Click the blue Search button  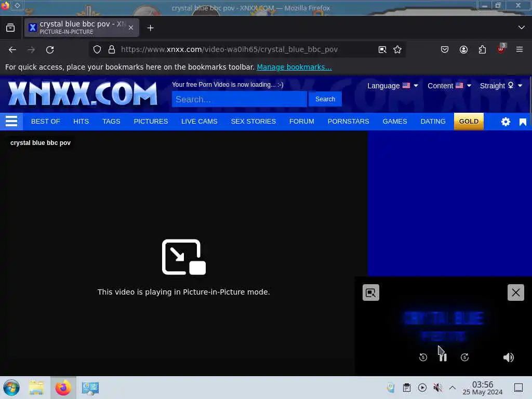(325, 99)
